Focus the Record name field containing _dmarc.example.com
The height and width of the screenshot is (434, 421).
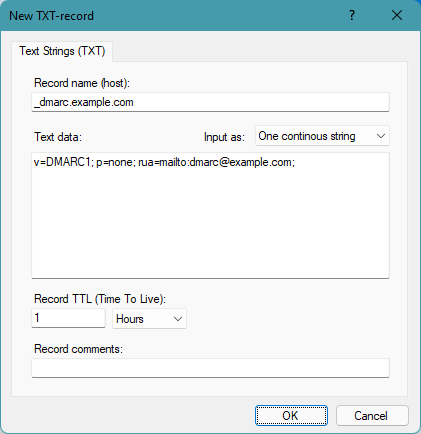pos(210,102)
